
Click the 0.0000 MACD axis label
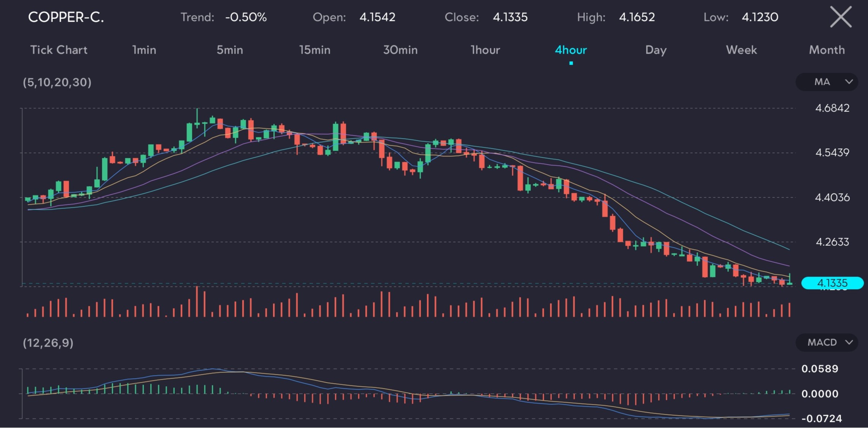[820, 394]
